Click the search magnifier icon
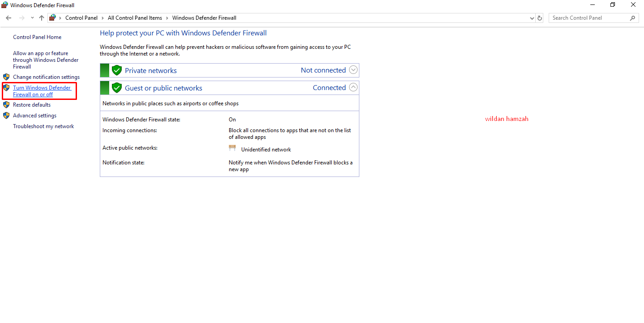 [x=632, y=18]
